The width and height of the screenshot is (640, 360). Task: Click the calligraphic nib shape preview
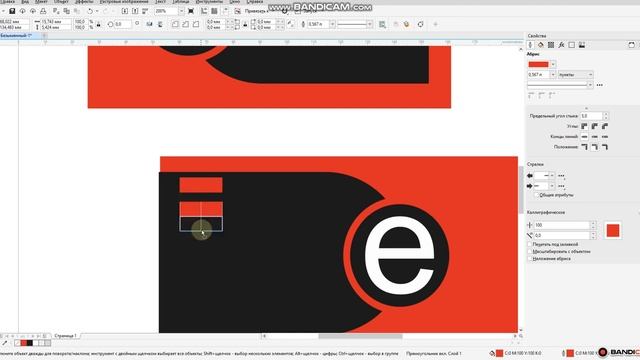click(613, 231)
